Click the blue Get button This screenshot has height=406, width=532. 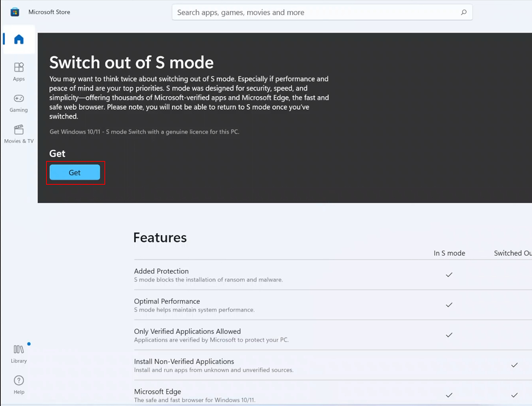(x=75, y=172)
